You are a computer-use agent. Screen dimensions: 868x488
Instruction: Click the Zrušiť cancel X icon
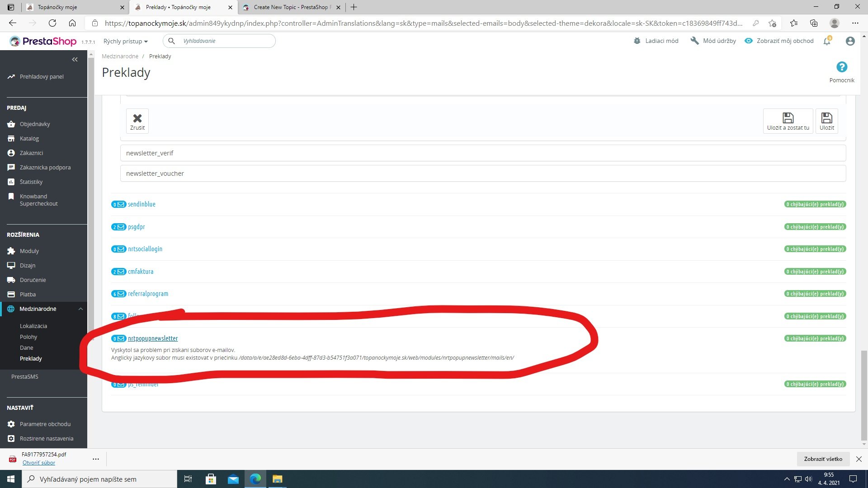[137, 118]
